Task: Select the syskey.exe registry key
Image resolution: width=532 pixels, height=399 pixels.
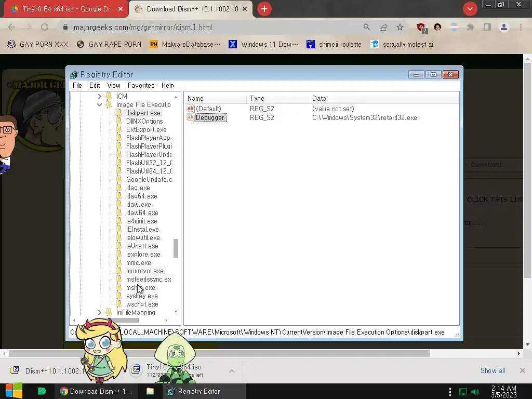Action: coord(142,296)
